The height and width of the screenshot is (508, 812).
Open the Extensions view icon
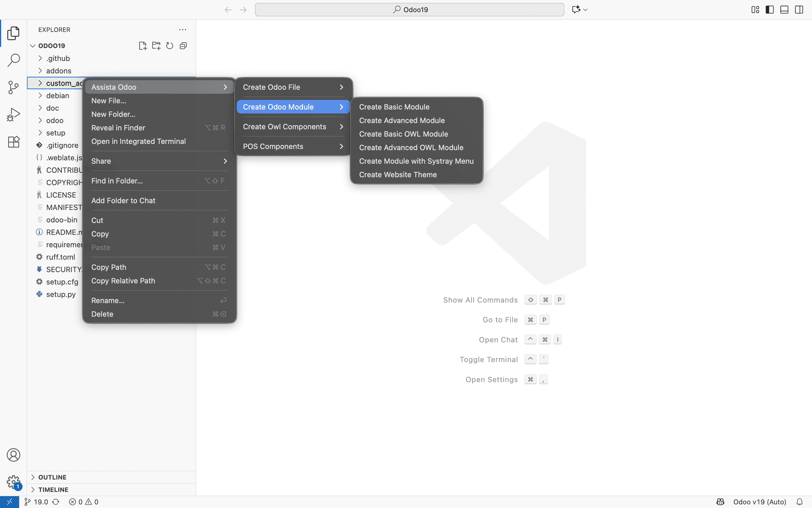[14, 142]
